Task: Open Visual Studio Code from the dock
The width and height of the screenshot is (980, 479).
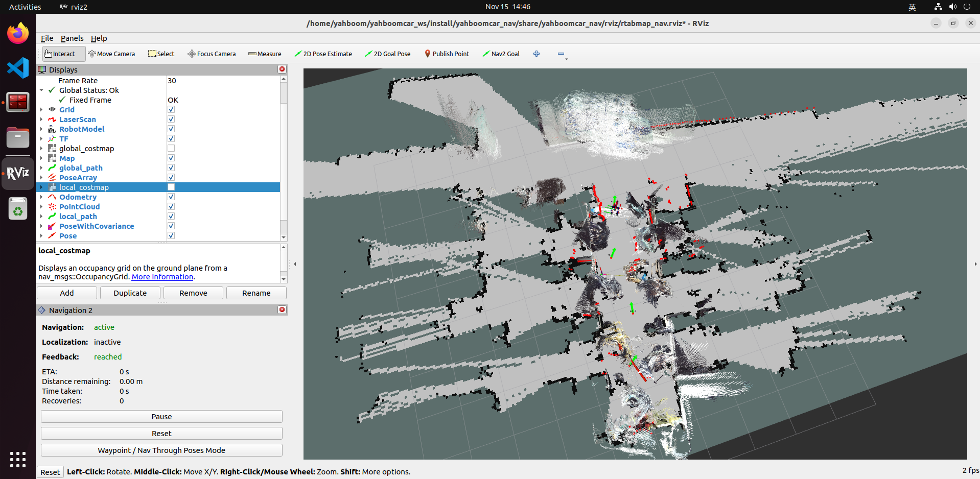Action: (x=18, y=68)
